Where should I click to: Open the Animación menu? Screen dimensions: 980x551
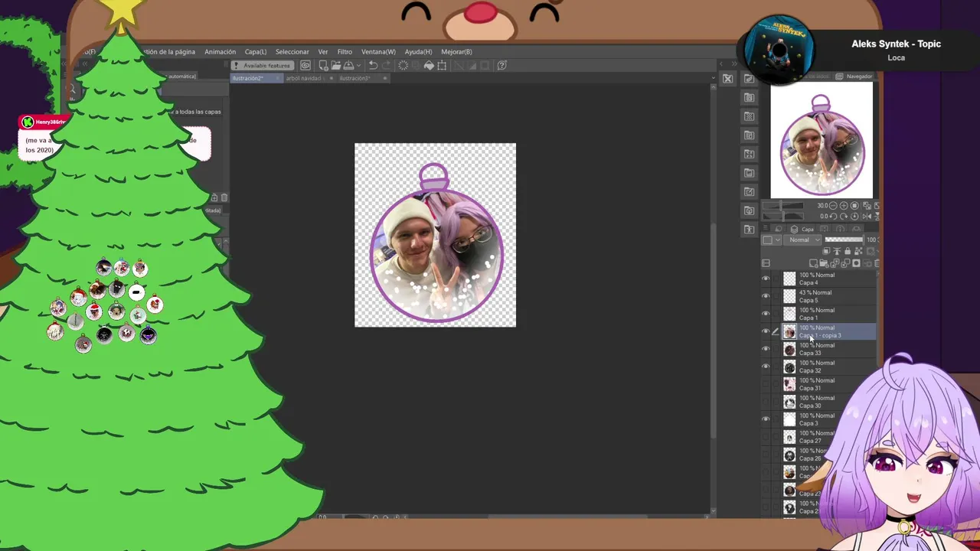tap(220, 52)
